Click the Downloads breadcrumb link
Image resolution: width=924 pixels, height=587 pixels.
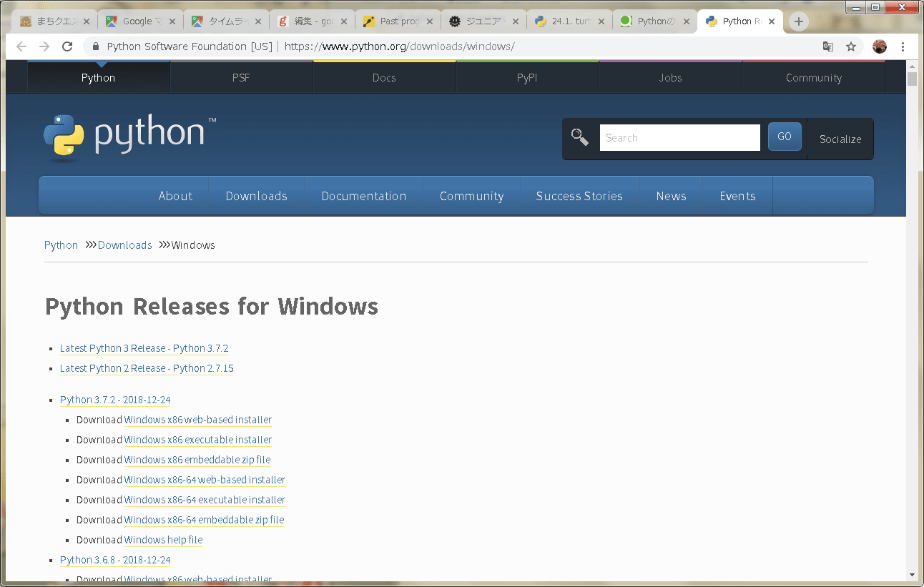[x=124, y=245]
